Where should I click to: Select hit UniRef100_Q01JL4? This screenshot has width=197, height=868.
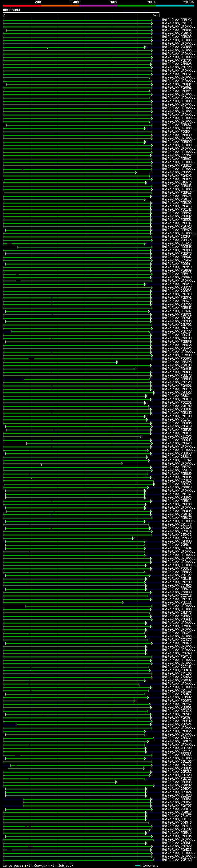177,419
